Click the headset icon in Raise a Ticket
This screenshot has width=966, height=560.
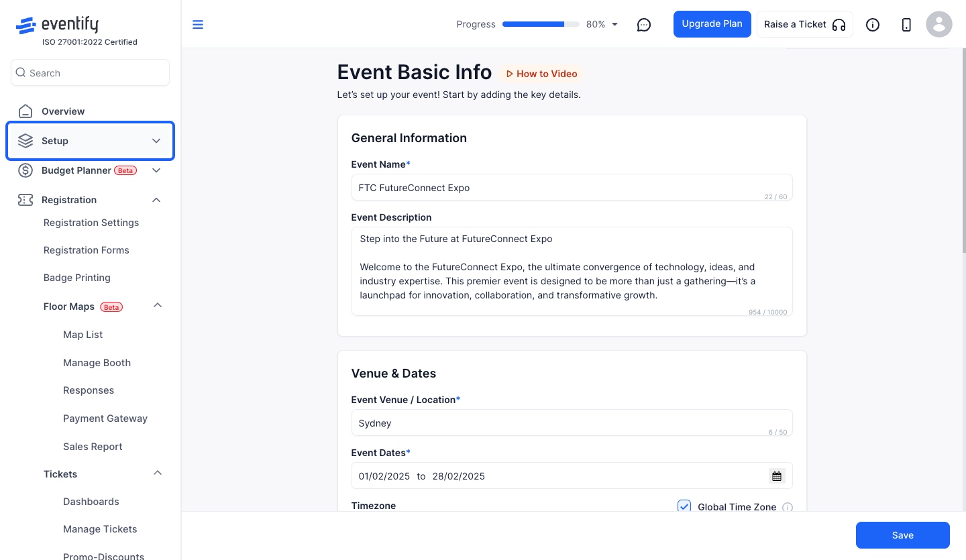(839, 25)
